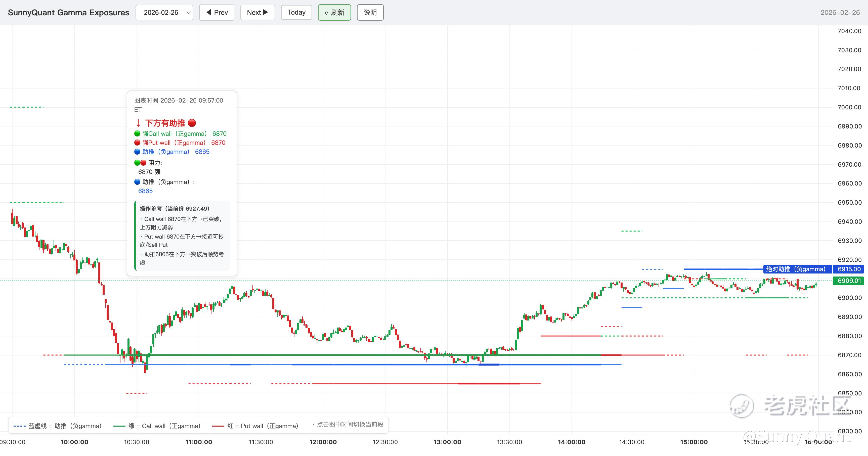The height and width of the screenshot is (456, 868).
Task: Click blue dot beside 助推 6865 row
Action: [x=137, y=152]
